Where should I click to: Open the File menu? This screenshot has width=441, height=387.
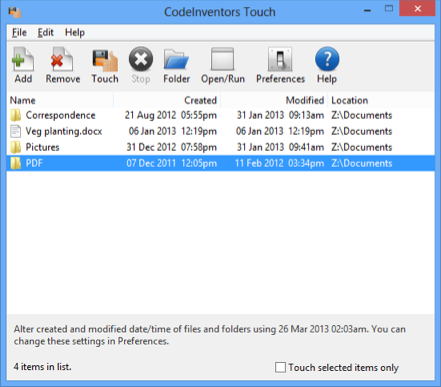coord(19,33)
